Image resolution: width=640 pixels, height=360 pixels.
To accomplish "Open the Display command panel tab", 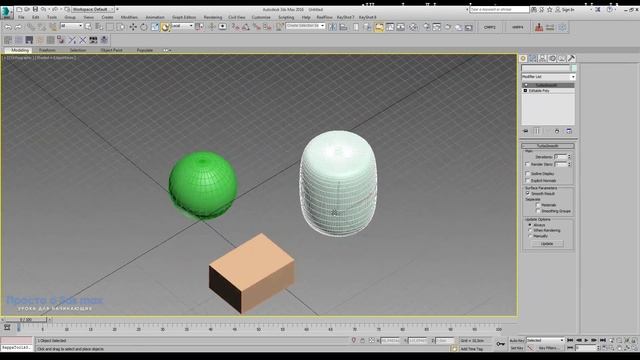I will click(x=562, y=58).
